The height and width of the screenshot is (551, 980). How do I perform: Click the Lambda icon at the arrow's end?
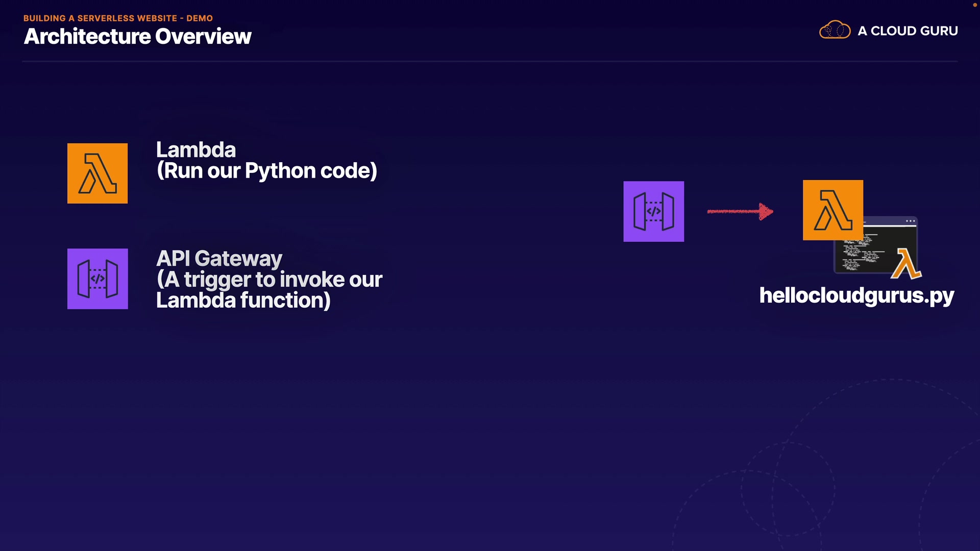pos(832,210)
